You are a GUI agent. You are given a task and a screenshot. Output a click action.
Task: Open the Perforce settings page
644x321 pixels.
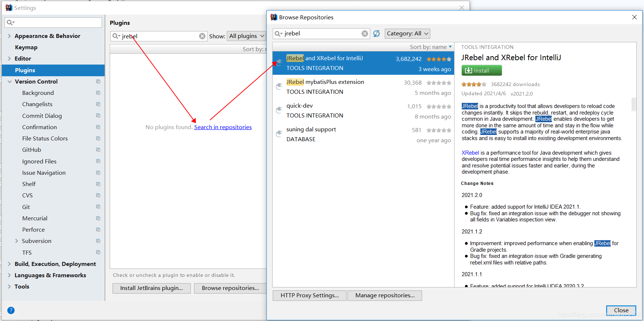pyautogui.click(x=34, y=229)
